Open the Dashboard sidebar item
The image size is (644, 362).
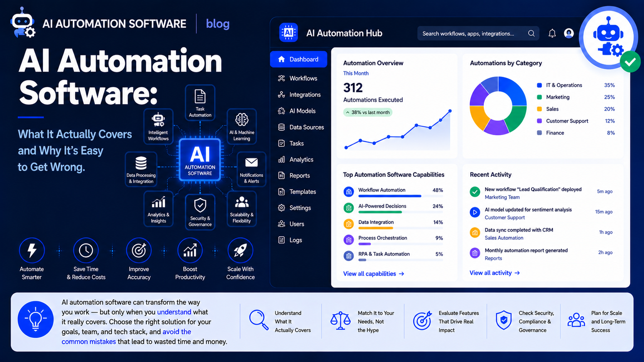[x=299, y=59]
